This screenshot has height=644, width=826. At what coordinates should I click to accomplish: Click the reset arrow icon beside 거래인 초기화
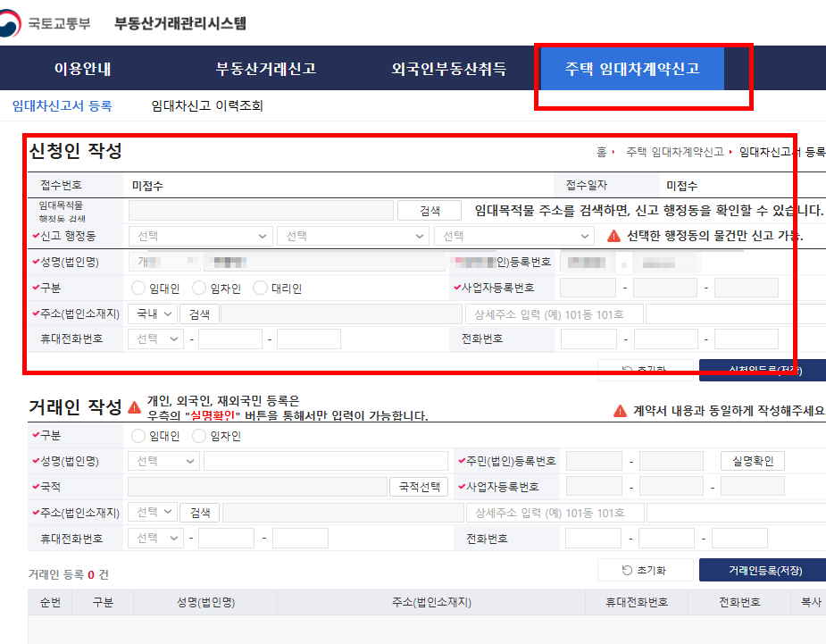[x=628, y=569]
